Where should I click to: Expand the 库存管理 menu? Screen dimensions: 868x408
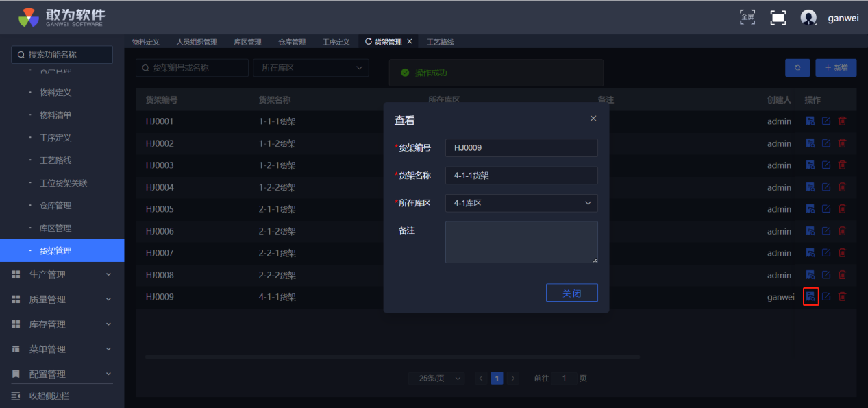coord(62,324)
